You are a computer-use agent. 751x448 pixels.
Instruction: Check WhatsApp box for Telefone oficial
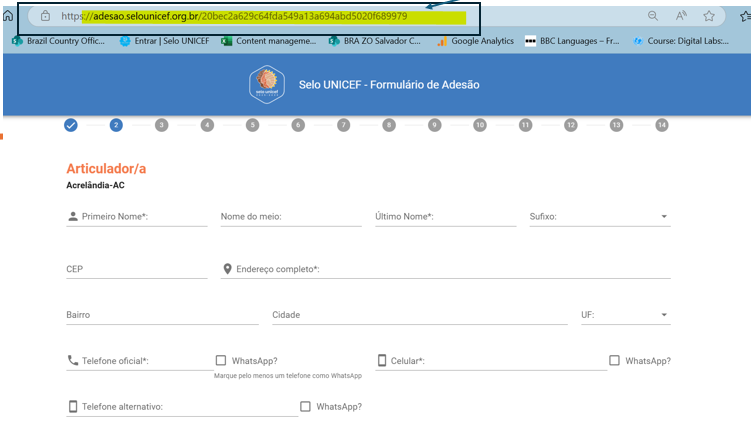point(221,360)
